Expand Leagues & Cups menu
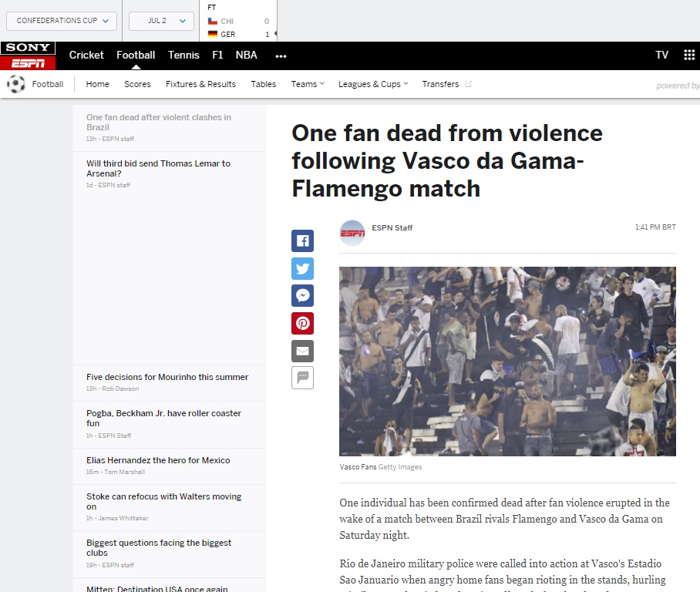 coord(373,84)
